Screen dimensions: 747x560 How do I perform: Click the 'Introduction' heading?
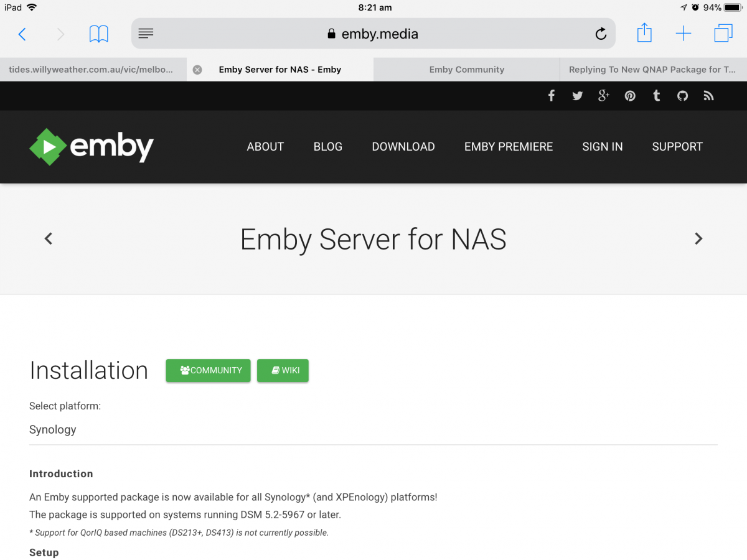[x=61, y=474]
